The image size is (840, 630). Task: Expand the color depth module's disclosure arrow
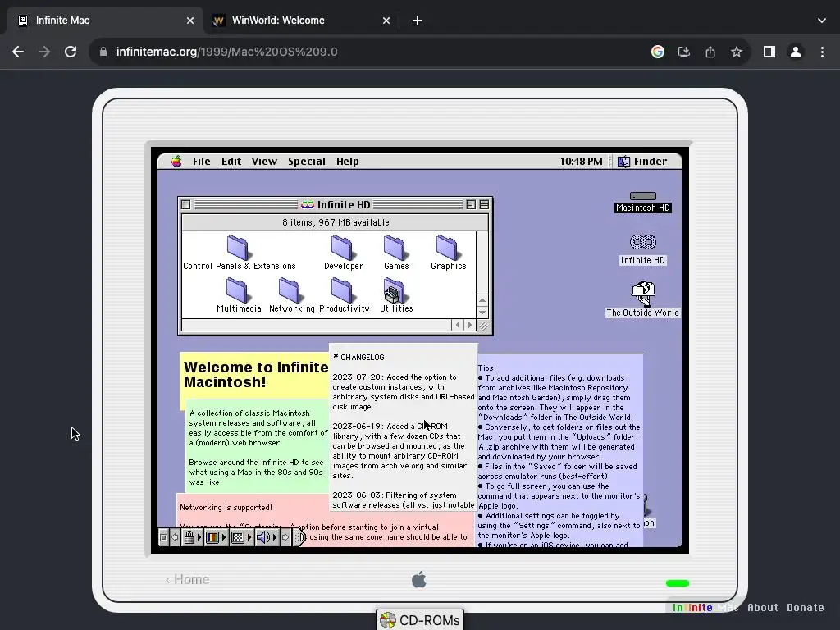pos(224,537)
